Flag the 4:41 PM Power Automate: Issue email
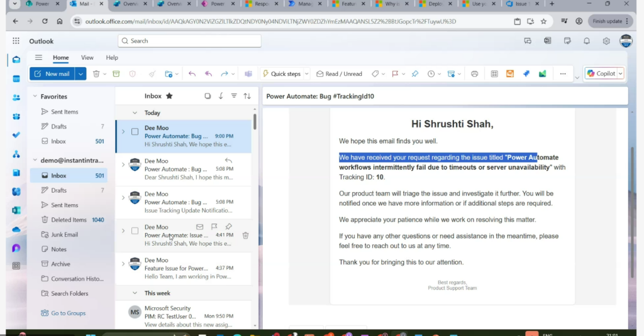The image size is (644, 336). [x=214, y=227]
